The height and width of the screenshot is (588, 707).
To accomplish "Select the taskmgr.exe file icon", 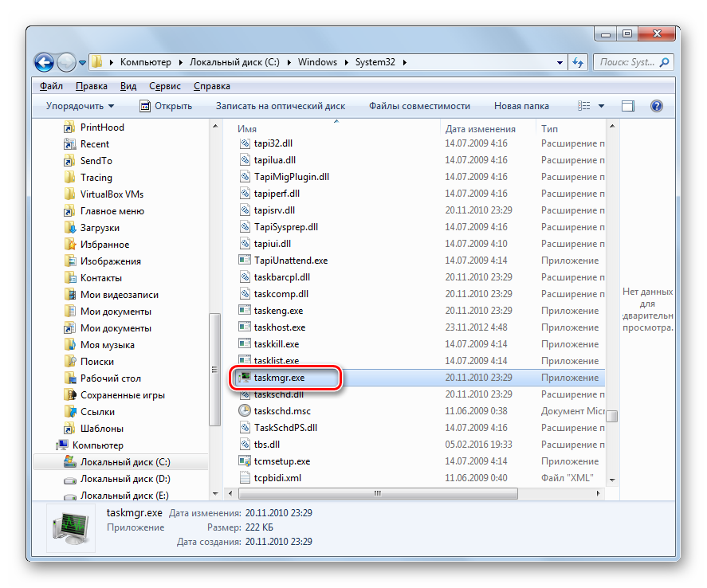I will [x=245, y=378].
